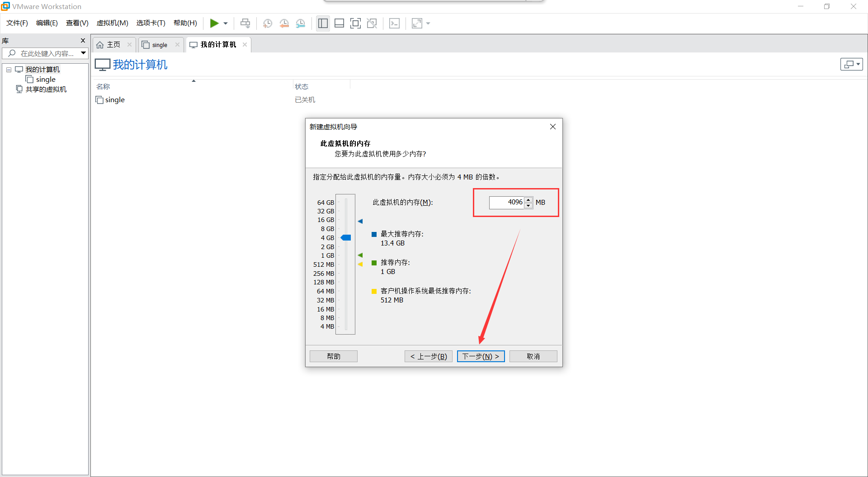Open the library search dropdown arrow
The width and height of the screenshot is (868, 477).
pyautogui.click(x=83, y=53)
